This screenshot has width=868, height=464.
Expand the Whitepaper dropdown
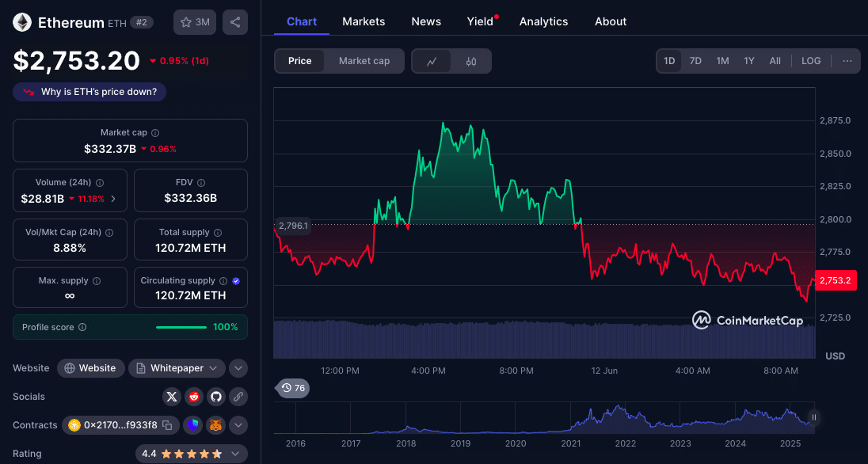(177, 368)
